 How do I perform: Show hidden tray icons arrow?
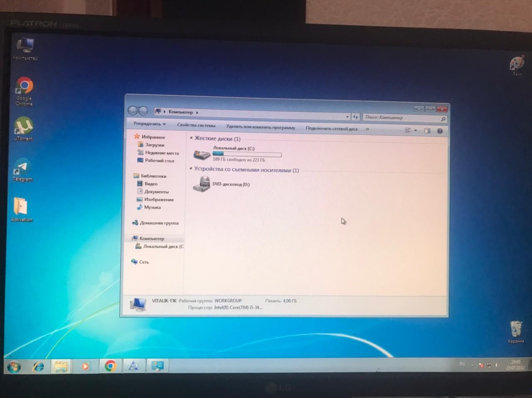472,365
